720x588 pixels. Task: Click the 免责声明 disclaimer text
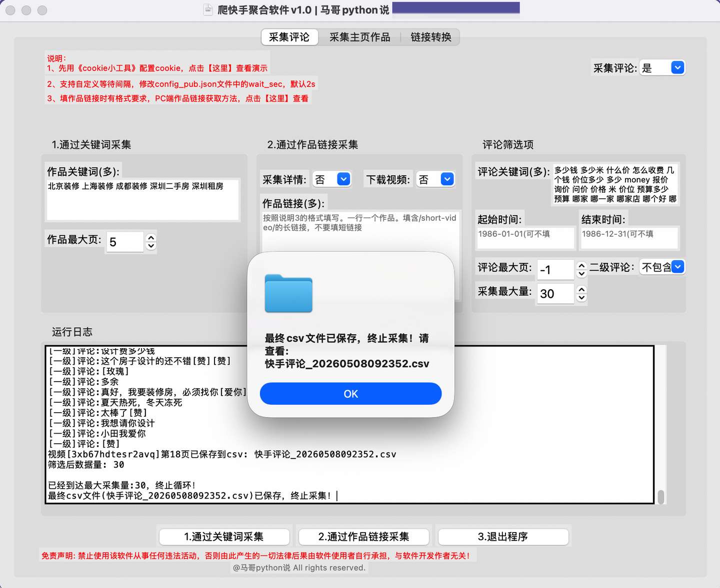(x=256, y=556)
